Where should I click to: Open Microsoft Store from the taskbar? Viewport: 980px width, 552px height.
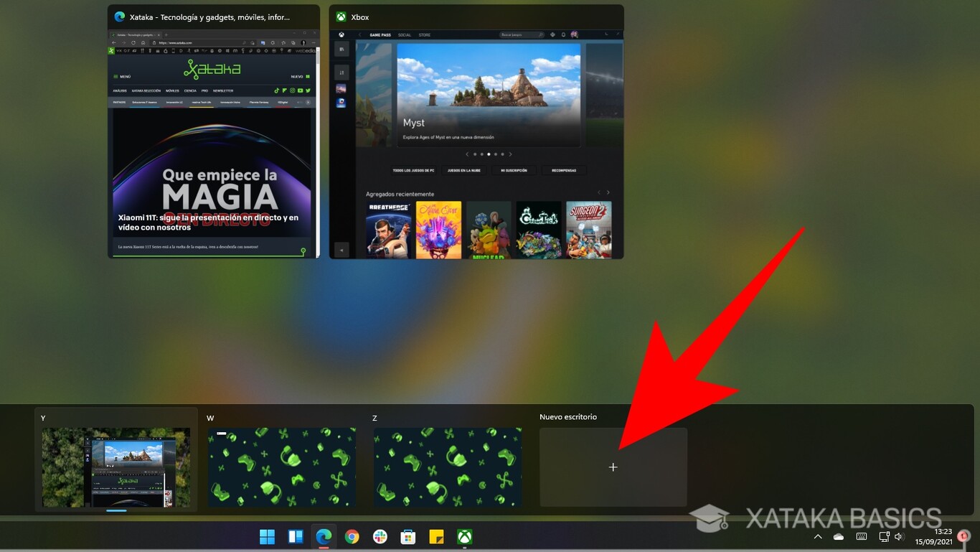[x=407, y=537]
